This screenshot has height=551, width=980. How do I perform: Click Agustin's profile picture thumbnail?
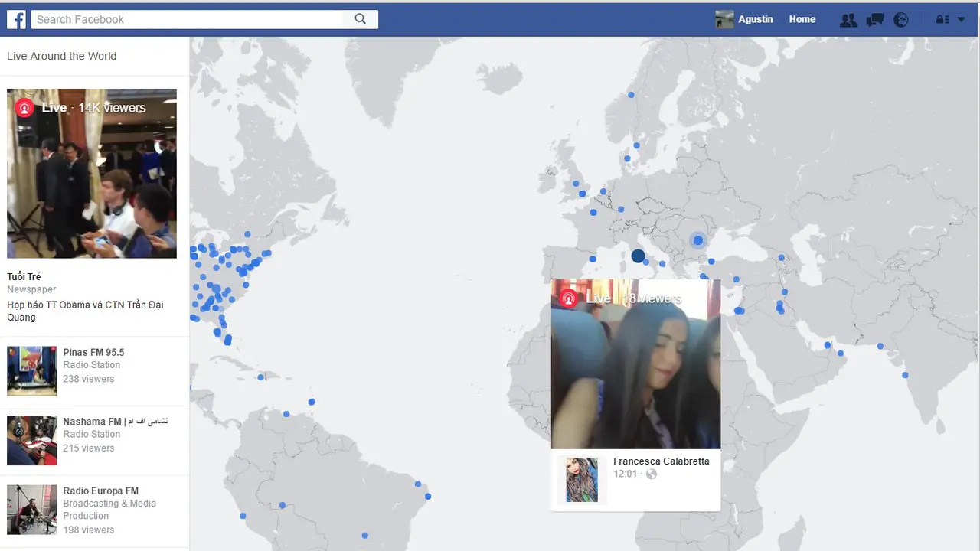pyautogui.click(x=724, y=19)
